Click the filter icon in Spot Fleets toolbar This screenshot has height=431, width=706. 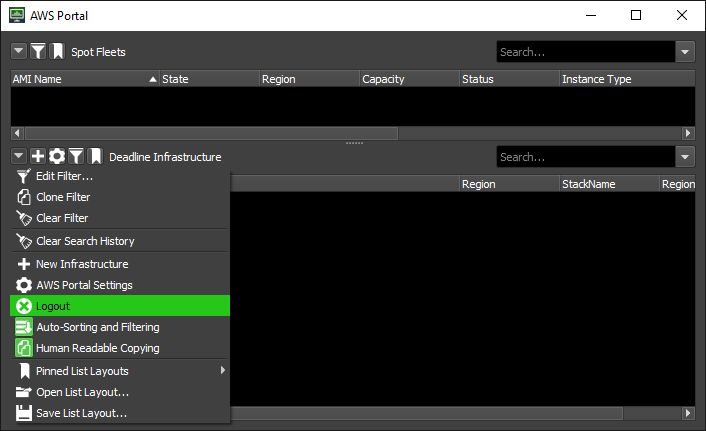tap(38, 51)
